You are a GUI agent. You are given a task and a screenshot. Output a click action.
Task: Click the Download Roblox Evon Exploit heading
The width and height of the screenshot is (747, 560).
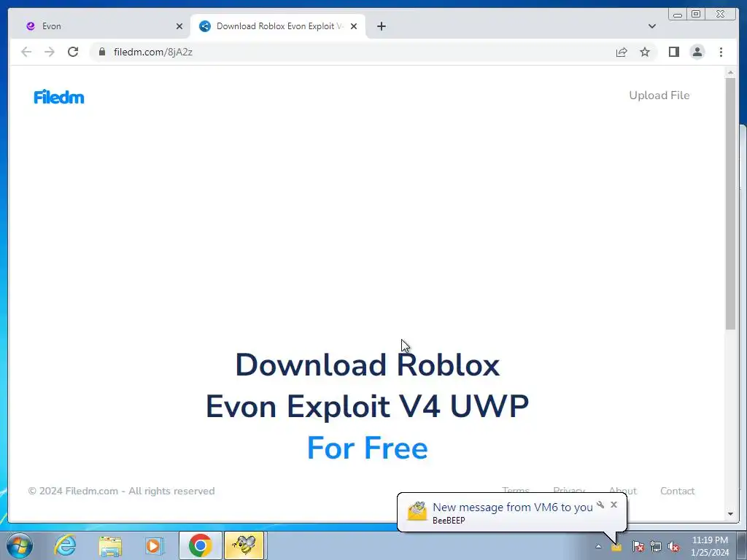[x=368, y=385]
